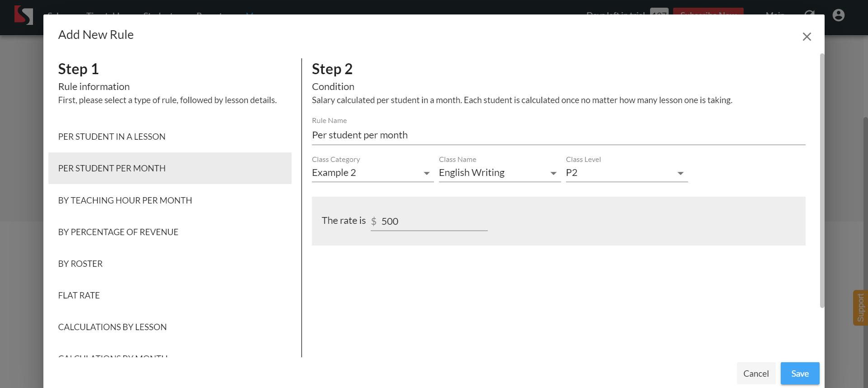This screenshot has height=388, width=868.
Task: Choose By Percentage Of Revenue rule
Action: tap(170, 232)
